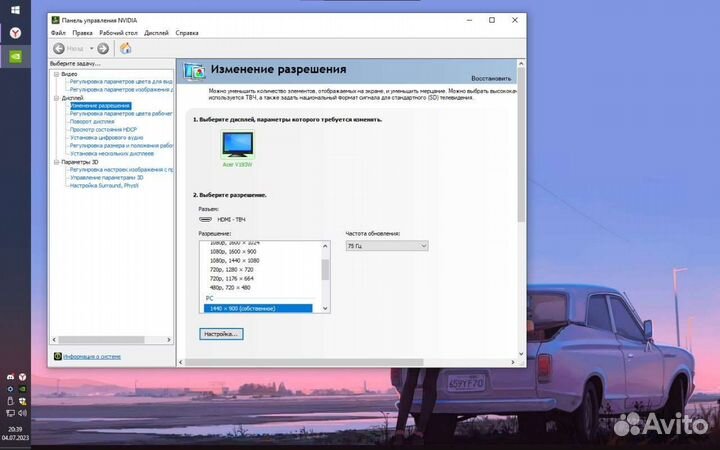Open the Назад history dropdown arrow
Screen dimensions: 720x450
pyautogui.click(x=91, y=48)
